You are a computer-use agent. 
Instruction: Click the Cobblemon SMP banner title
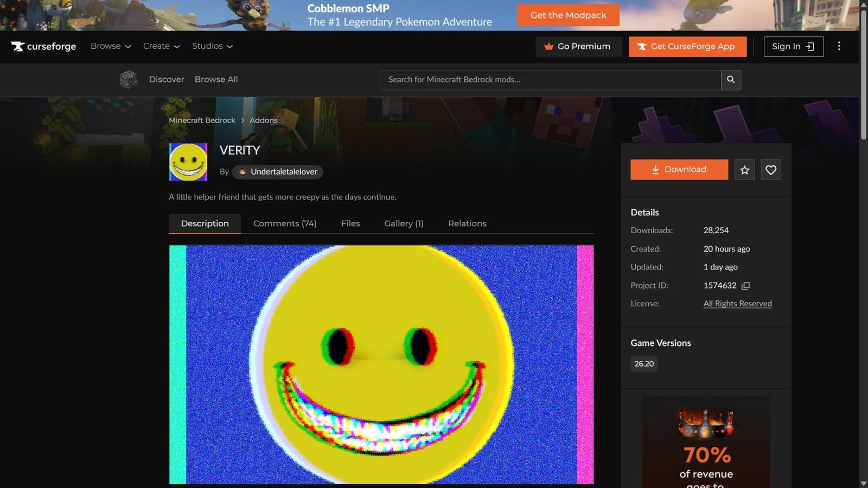click(x=348, y=8)
